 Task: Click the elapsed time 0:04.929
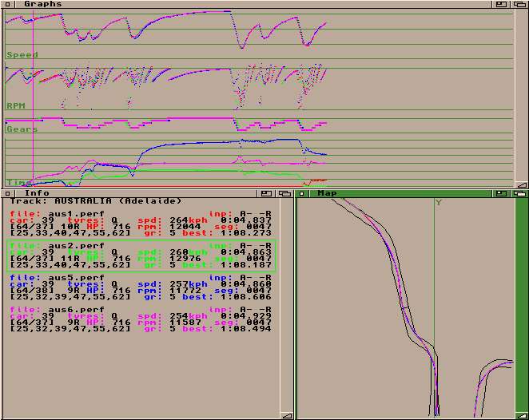(x=246, y=316)
